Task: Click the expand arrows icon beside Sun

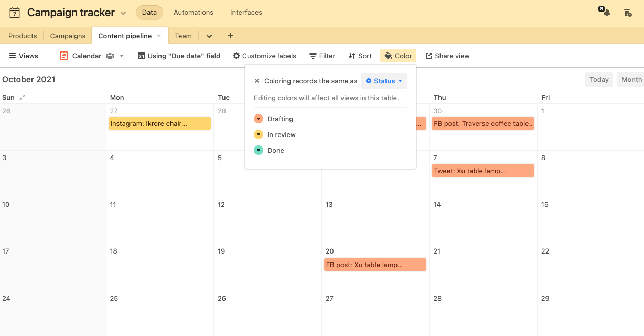Action: pos(22,97)
